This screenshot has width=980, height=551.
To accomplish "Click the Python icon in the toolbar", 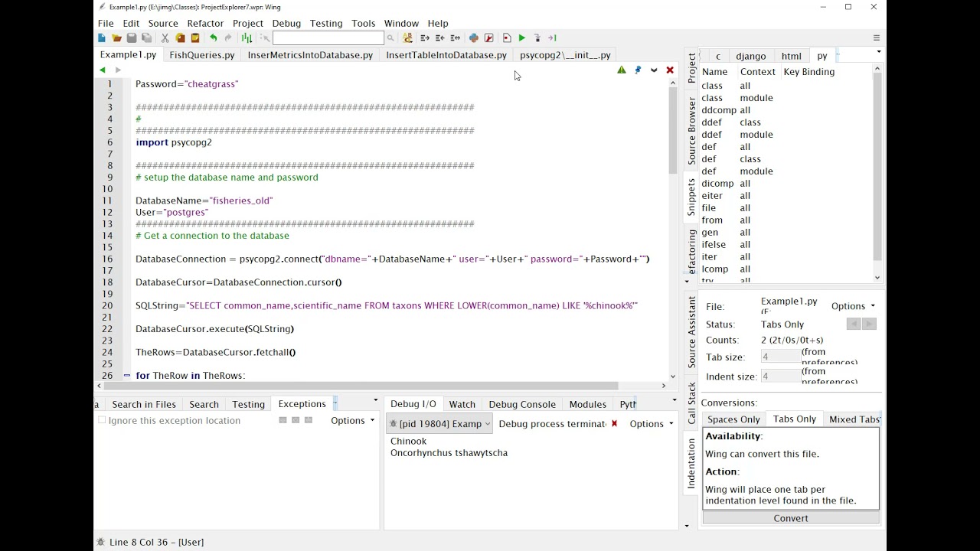I will click(473, 38).
